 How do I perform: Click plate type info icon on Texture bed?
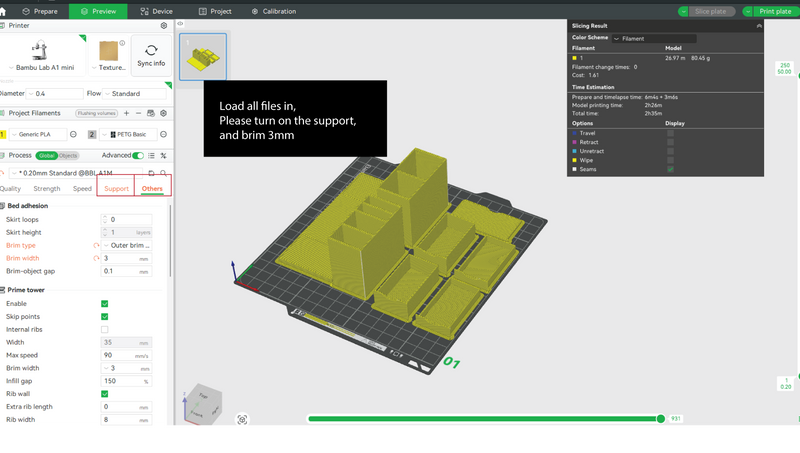click(122, 43)
